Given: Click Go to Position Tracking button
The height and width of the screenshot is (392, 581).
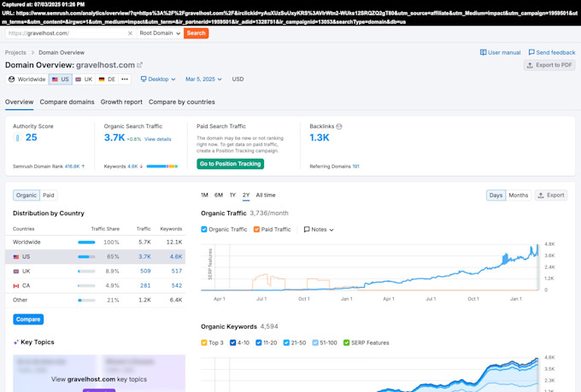Looking at the screenshot, I should (x=230, y=164).
